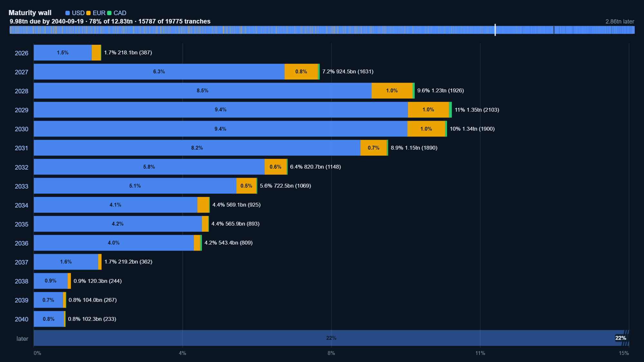Select the 2034 USD bar segment 4.1%
644x362 pixels.
(x=116, y=205)
